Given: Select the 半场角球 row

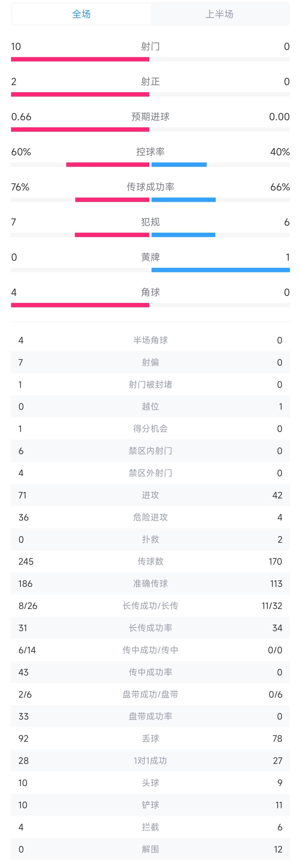Looking at the screenshot, I should [x=150, y=340].
